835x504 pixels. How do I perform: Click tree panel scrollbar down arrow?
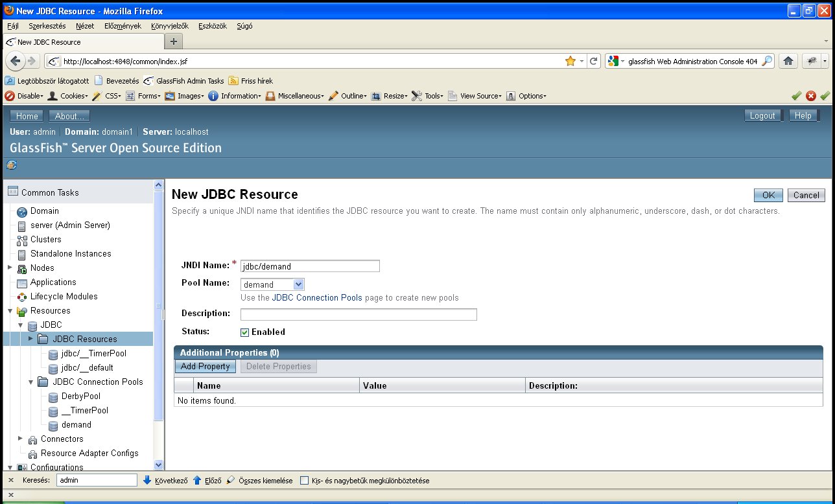tap(159, 464)
